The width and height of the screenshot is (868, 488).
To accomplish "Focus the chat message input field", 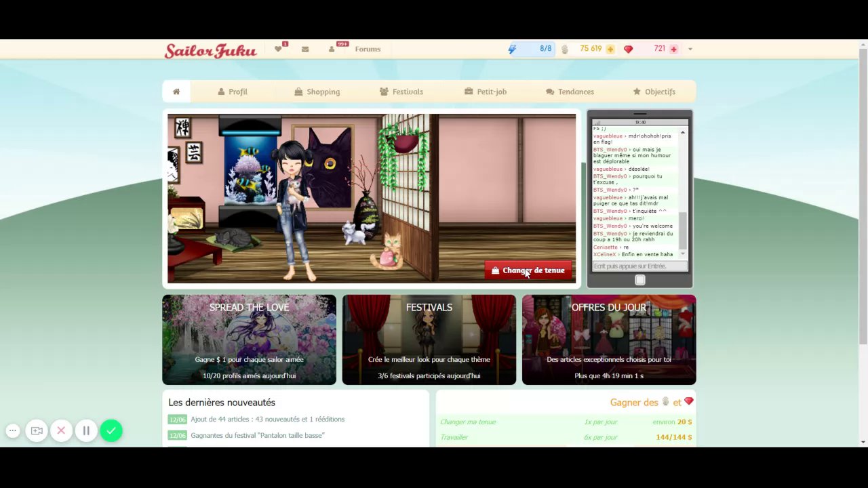I will pos(640,266).
